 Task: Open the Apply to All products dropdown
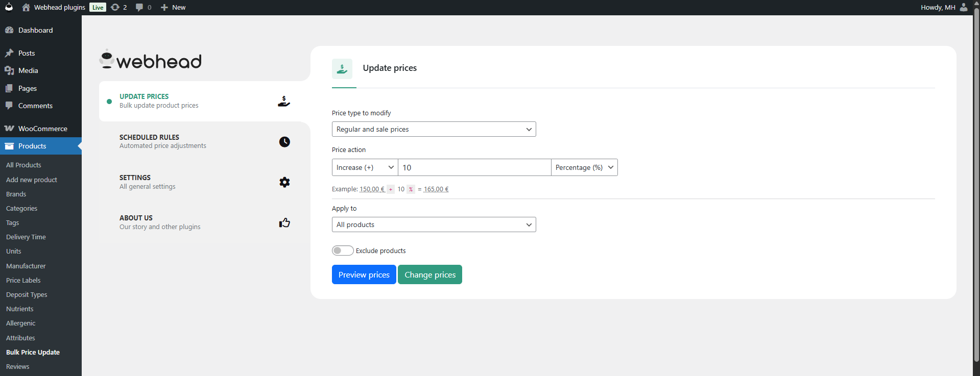click(x=434, y=224)
